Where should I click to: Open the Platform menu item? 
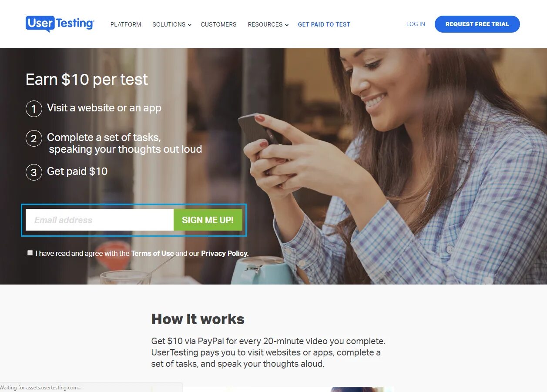tap(126, 24)
